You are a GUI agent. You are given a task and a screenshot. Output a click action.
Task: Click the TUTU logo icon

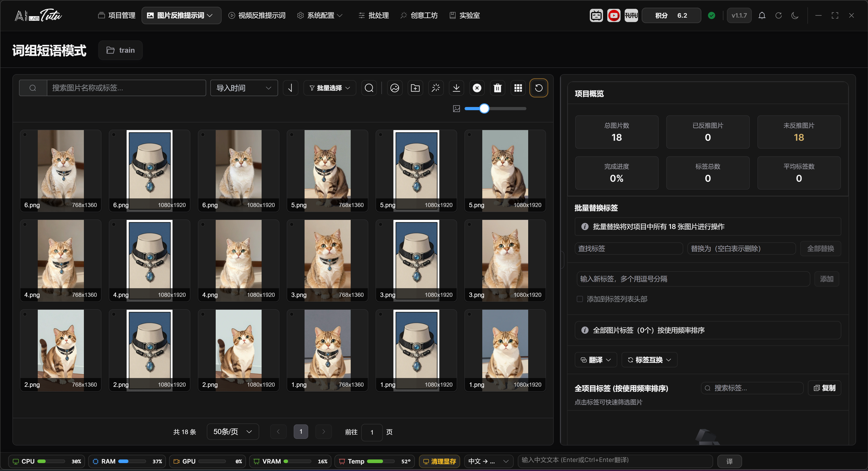click(x=631, y=16)
